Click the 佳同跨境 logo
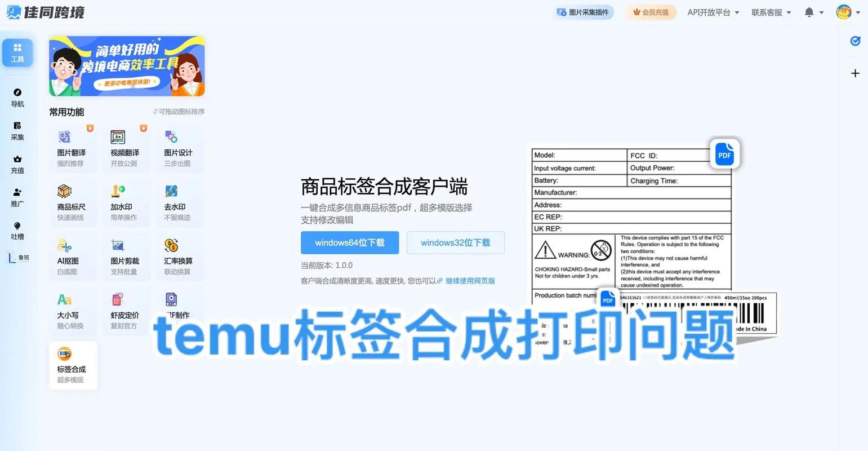The width and height of the screenshot is (868, 451). (x=45, y=12)
